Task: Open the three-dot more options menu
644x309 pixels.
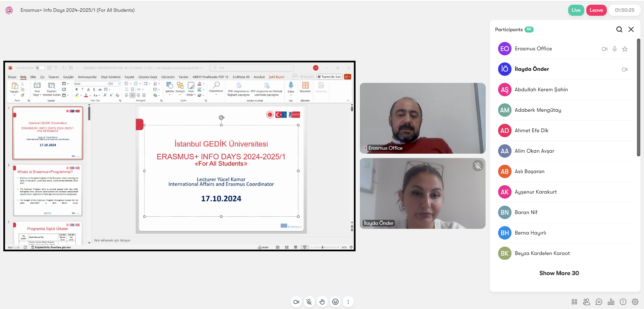Action: click(348, 302)
